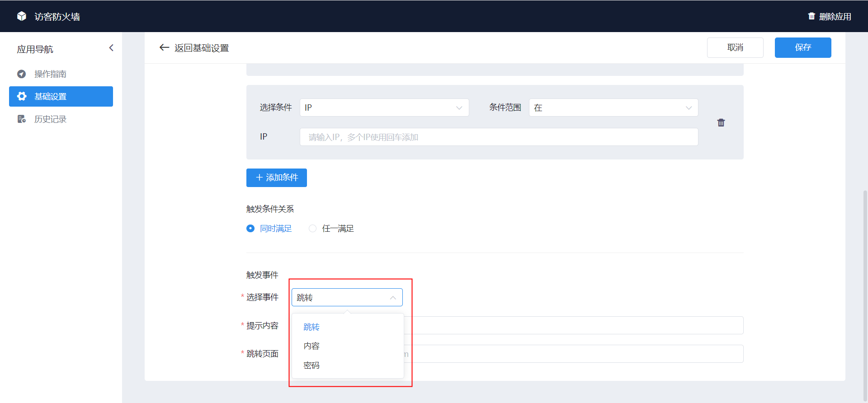Image resolution: width=868 pixels, height=403 pixels.
Task: Open the 选择条件 dropdown showing IP
Action: 384,108
